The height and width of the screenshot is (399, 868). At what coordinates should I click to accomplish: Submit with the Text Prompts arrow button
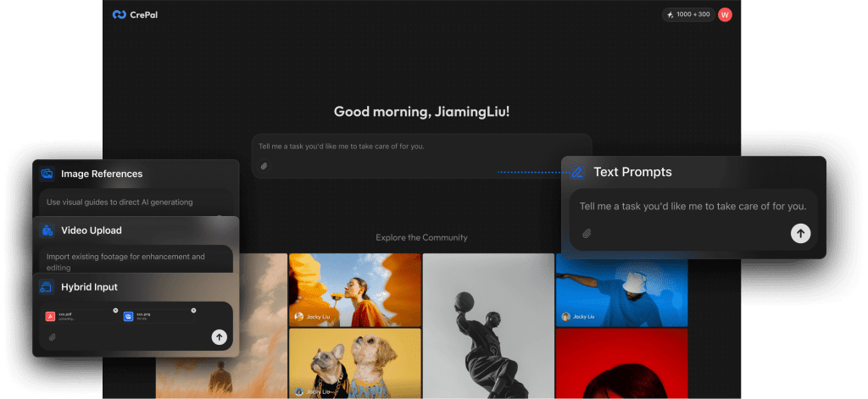[800, 234]
